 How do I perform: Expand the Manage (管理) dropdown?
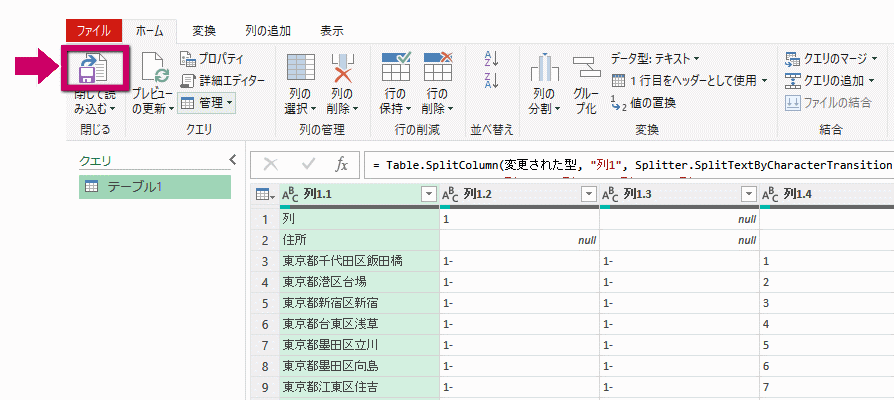(207, 103)
